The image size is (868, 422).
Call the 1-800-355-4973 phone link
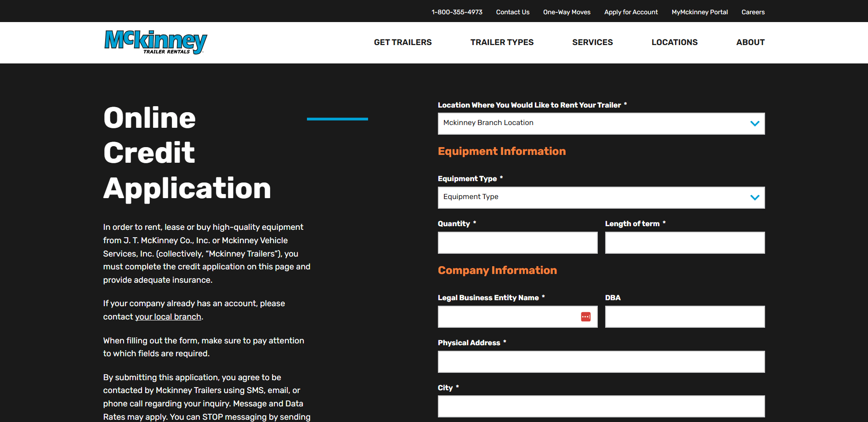[457, 12]
